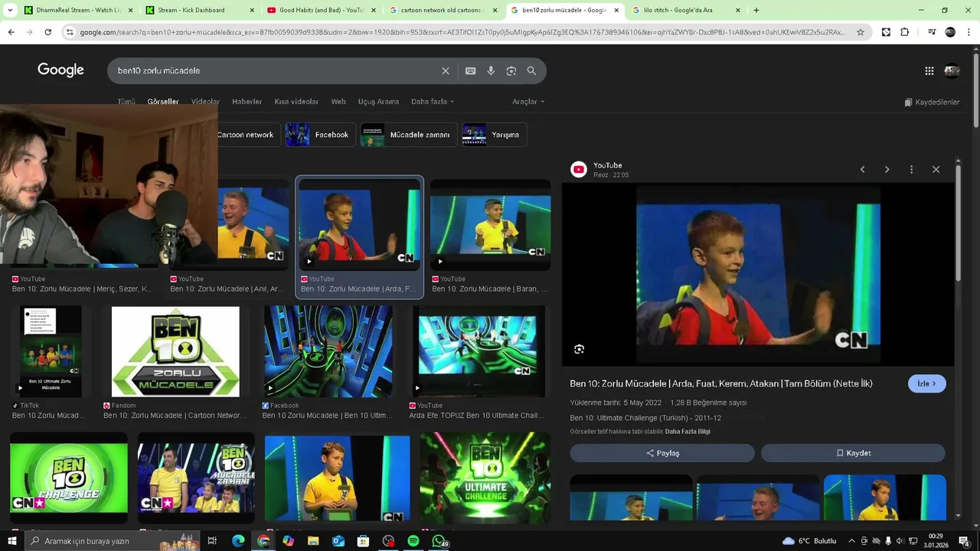This screenshot has width=980, height=551.
Task: Show hidden system tray icons
Action: click(x=851, y=541)
